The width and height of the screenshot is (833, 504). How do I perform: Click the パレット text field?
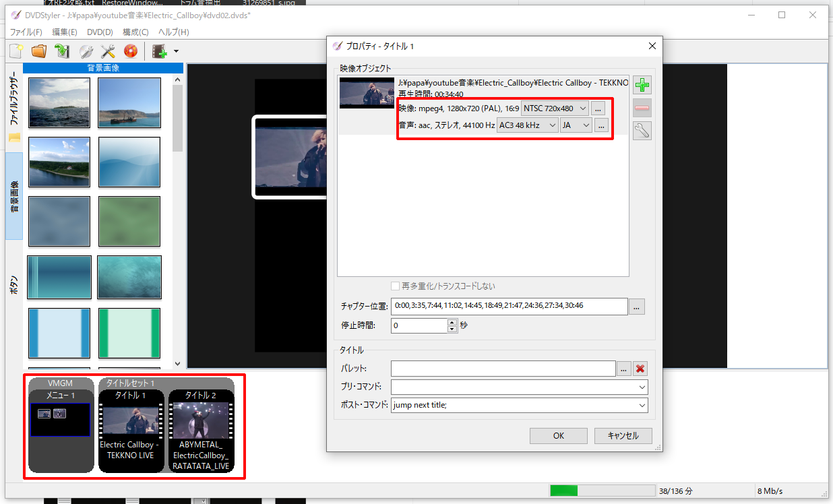point(503,369)
